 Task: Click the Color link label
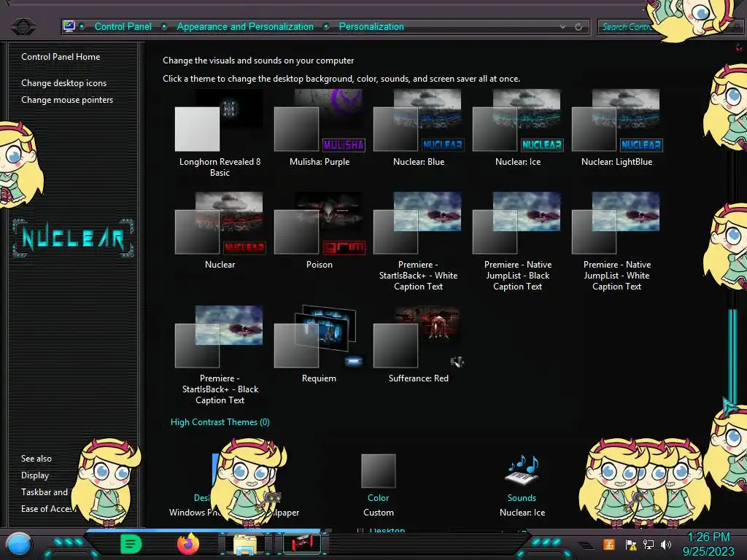pos(379,497)
